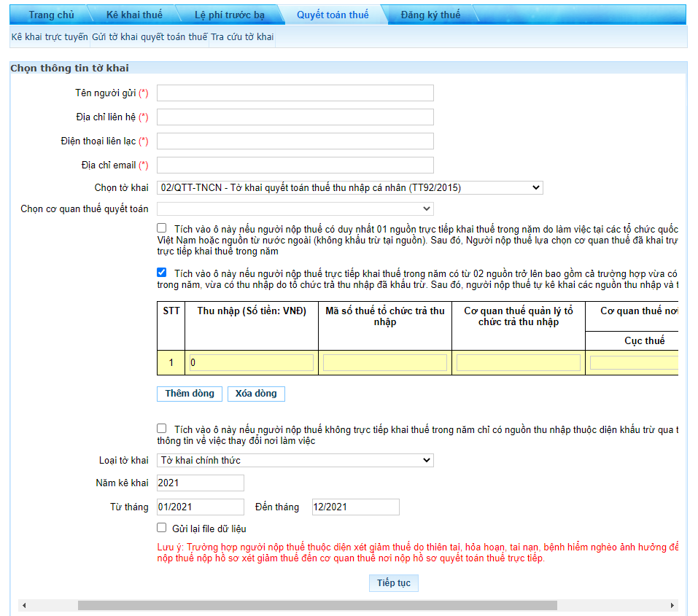
Task: Tick the không trực tiếp khai thuế checkbox
Action: click(162, 428)
